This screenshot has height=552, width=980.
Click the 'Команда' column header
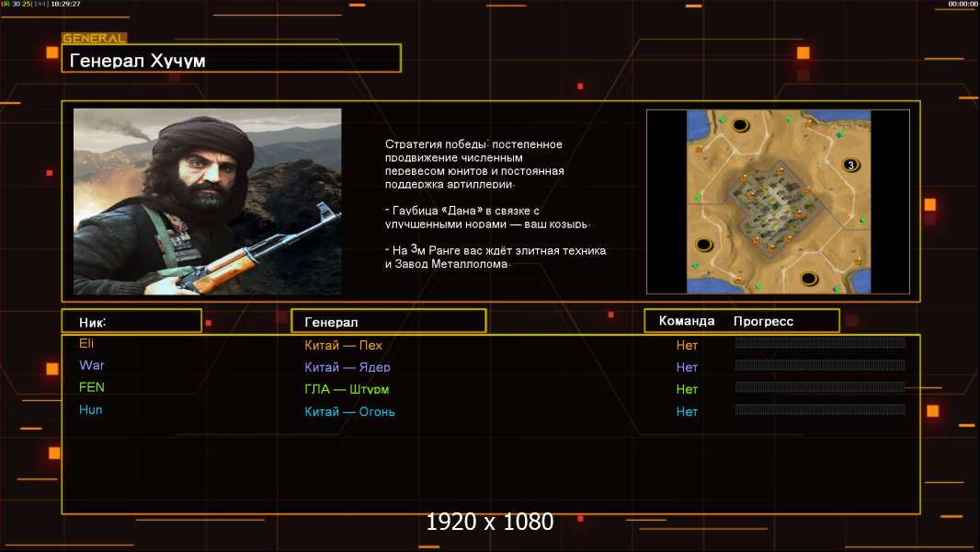(x=687, y=321)
